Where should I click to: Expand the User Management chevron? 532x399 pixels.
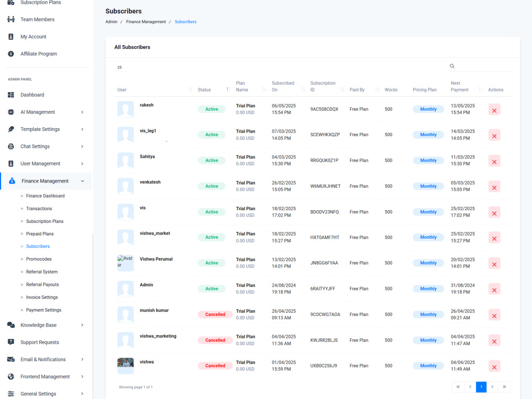pos(82,163)
